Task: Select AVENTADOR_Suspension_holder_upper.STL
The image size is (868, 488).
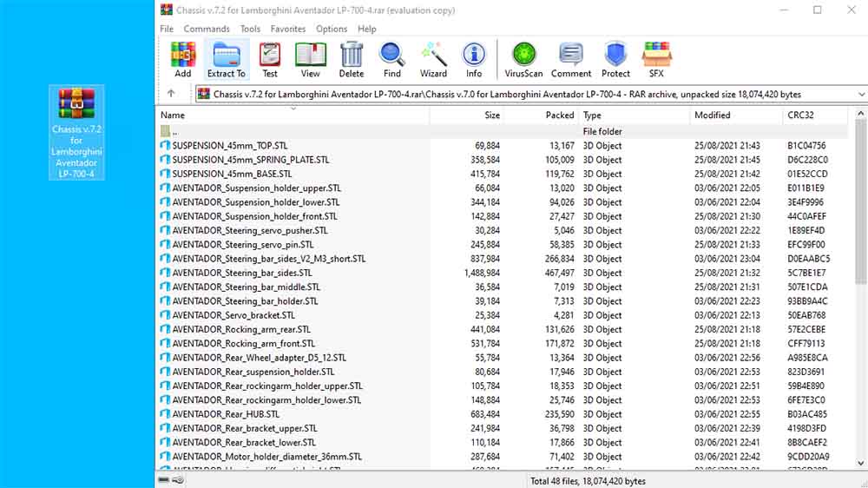Action: coord(256,188)
